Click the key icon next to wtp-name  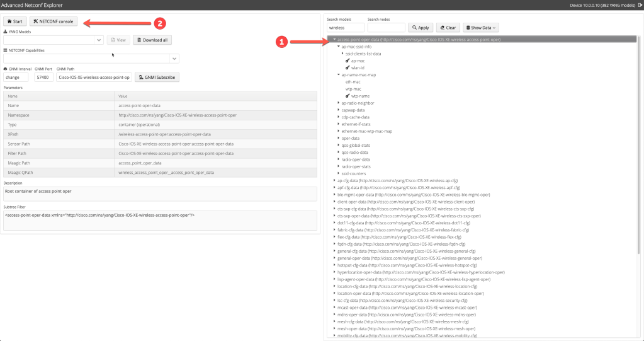pos(347,96)
